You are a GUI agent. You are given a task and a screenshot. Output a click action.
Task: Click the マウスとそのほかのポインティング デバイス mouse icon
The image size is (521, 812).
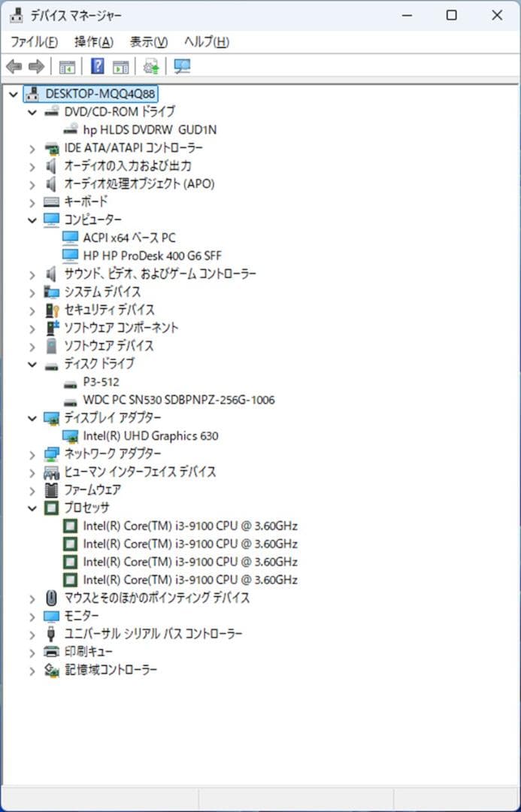coord(51,598)
